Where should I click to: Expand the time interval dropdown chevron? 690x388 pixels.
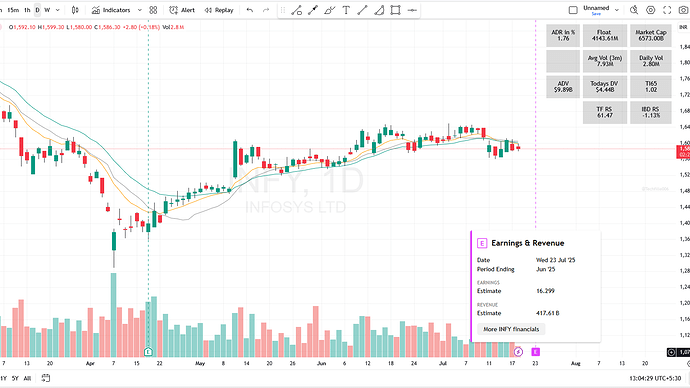tap(57, 10)
